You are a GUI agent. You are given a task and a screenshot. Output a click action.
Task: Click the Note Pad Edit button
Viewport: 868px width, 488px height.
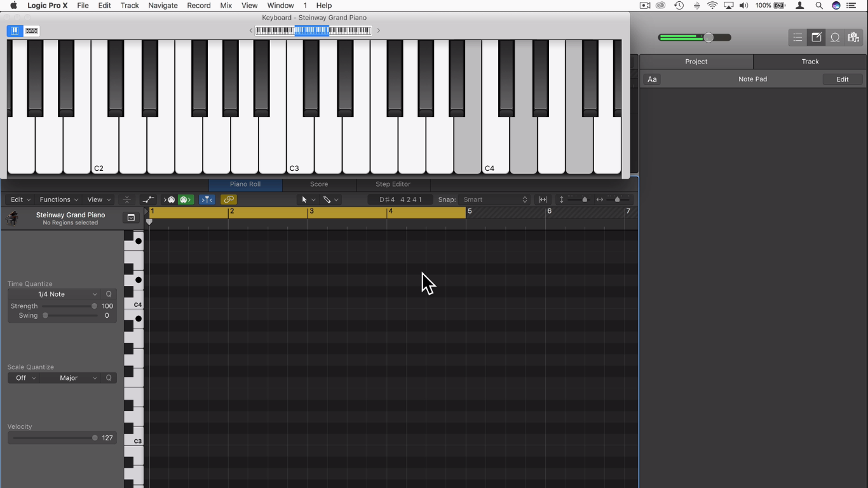point(843,79)
